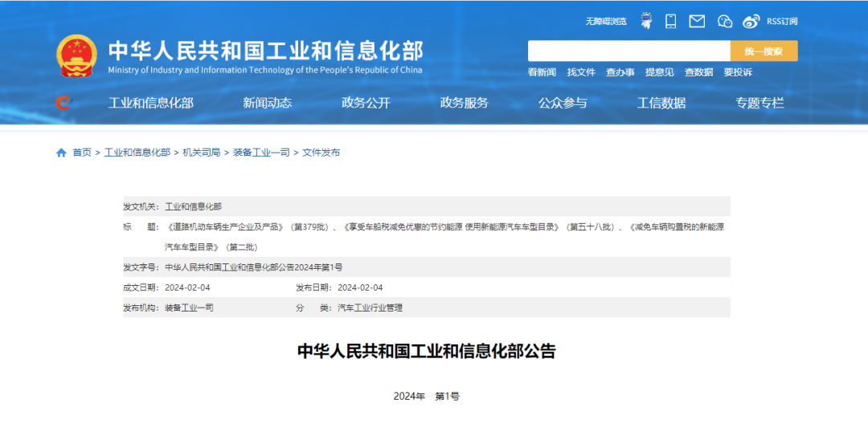Click the email envelope icon
Image resolution: width=868 pixels, height=432 pixels.
coord(697,21)
